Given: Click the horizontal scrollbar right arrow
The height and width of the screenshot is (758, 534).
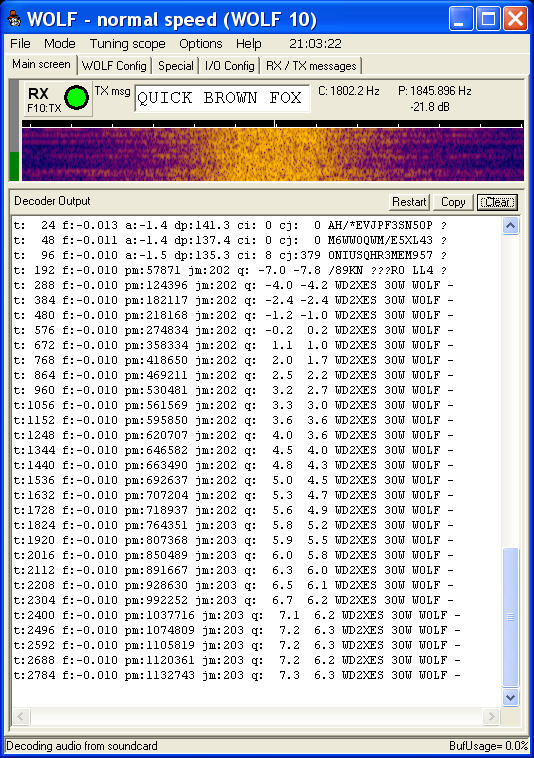Looking at the screenshot, I should [491, 716].
